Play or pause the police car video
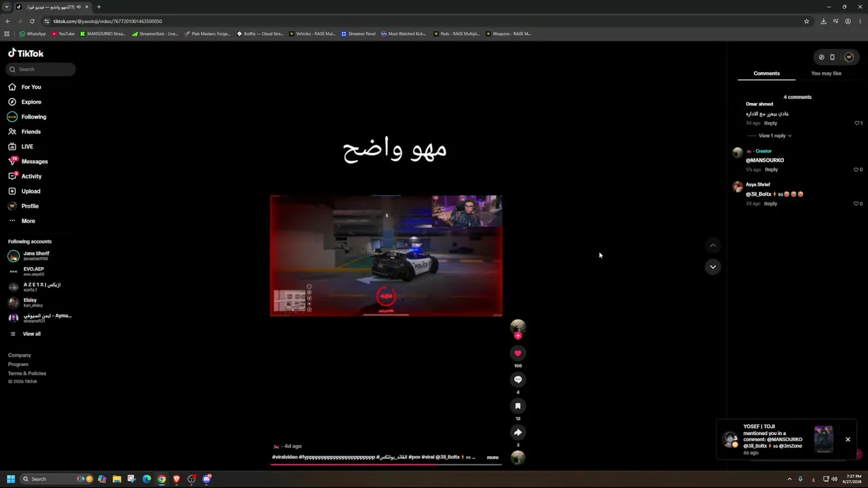868x488 pixels. [386, 256]
